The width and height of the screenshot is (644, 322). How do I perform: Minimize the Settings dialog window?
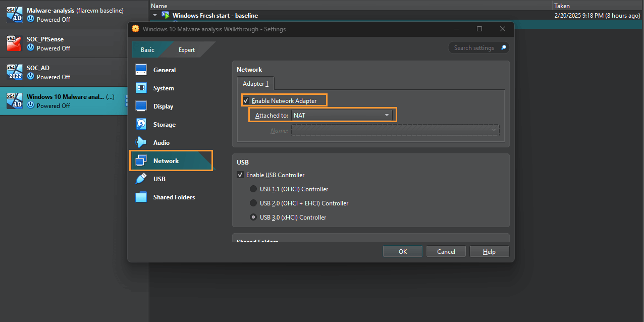tap(457, 29)
